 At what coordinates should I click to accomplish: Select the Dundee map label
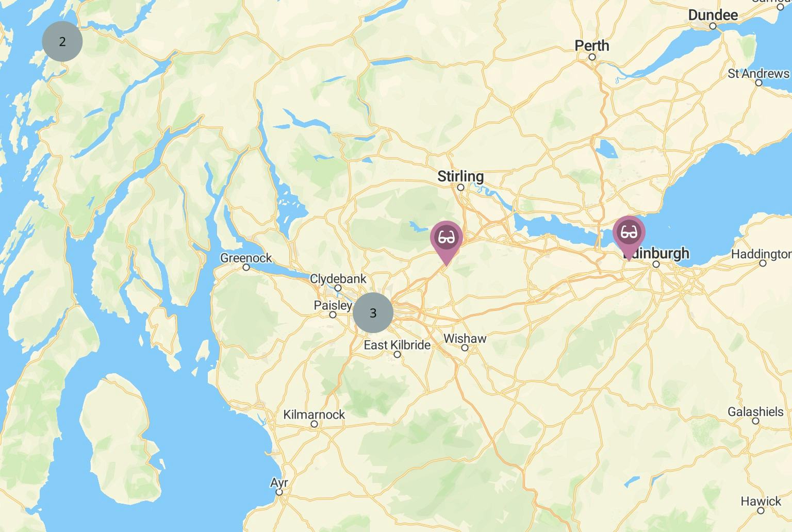click(x=713, y=15)
